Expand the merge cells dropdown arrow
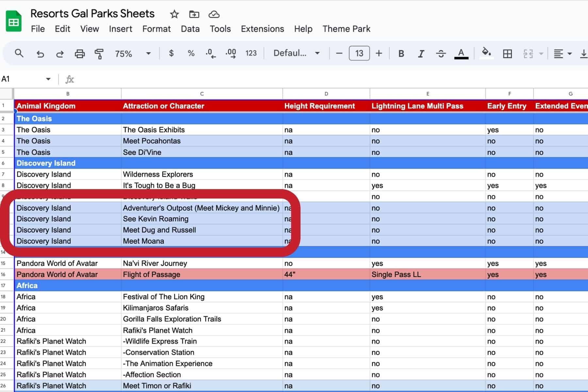Screen dimensions: 588x392 point(541,54)
